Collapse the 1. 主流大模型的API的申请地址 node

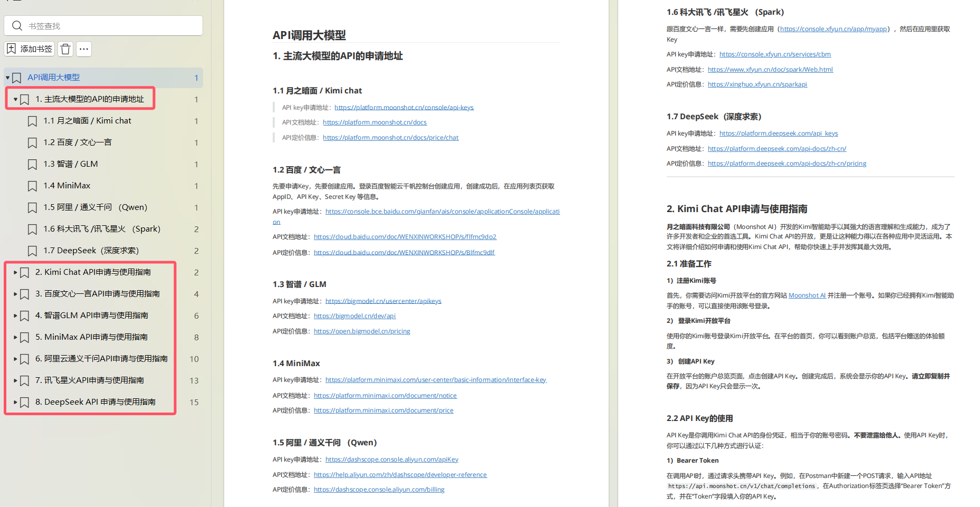coord(16,99)
